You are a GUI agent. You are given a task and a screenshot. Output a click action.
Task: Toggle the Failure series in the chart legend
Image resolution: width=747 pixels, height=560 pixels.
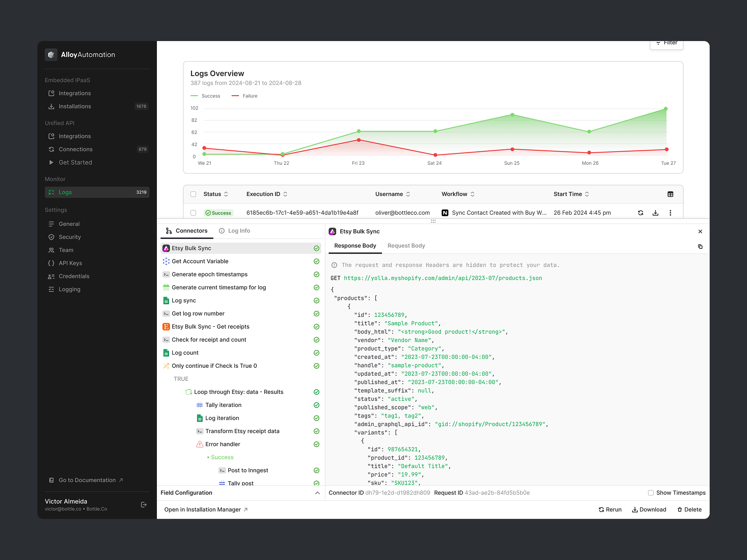[245, 96]
